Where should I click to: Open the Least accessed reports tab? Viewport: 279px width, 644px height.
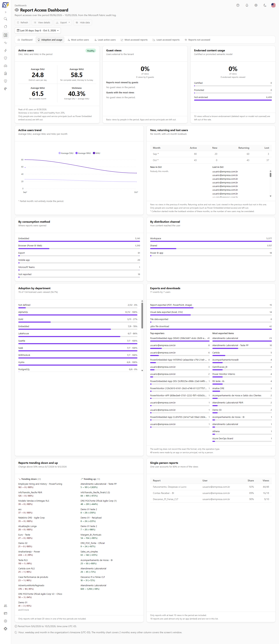pyautogui.click(x=166, y=40)
